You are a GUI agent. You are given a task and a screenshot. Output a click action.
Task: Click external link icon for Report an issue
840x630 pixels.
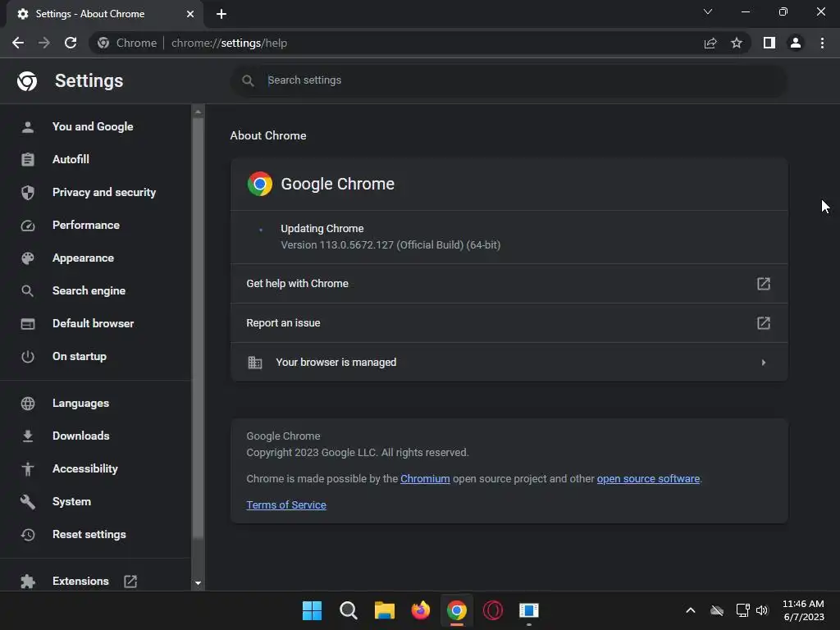click(764, 323)
